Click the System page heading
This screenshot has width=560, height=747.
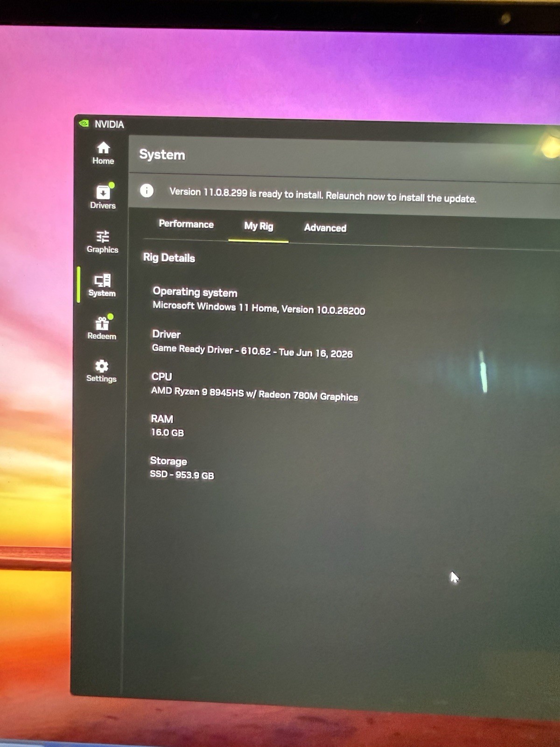tap(162, 155)
